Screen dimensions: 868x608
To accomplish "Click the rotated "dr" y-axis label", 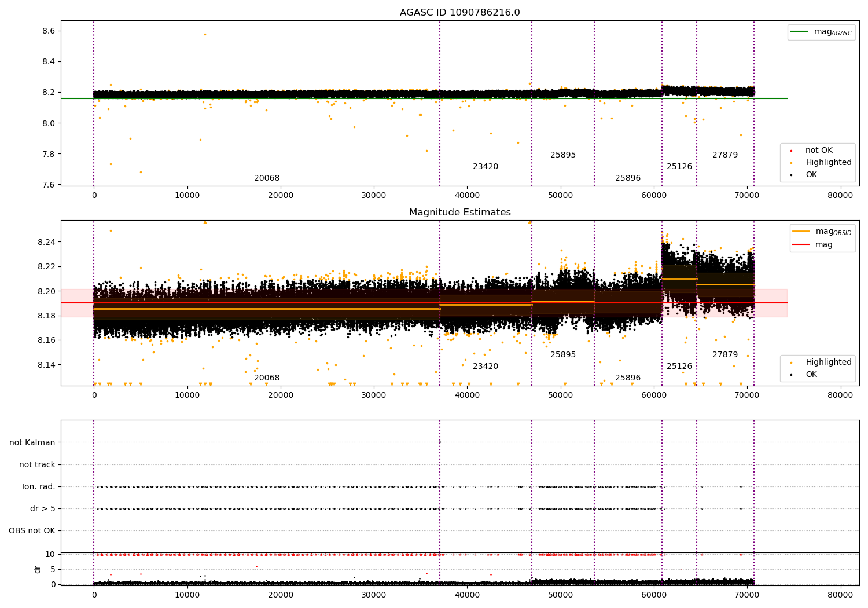I will (x=38, y=569).
